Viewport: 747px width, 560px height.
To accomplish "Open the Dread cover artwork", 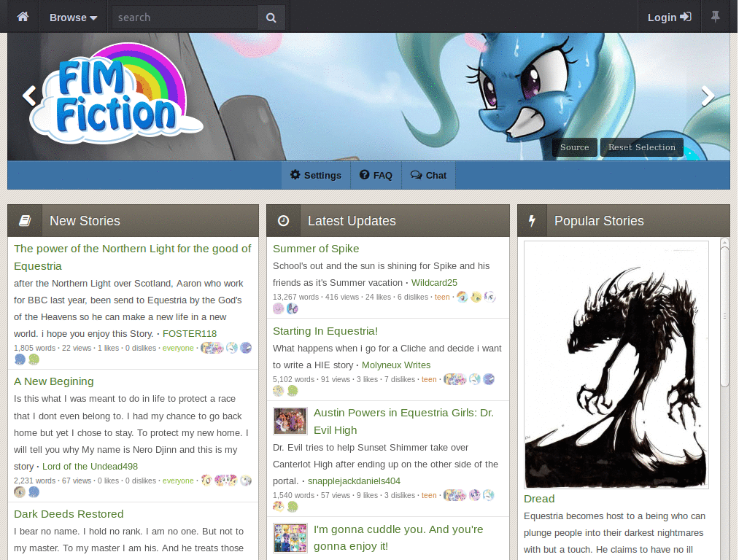I will (616, 365).
